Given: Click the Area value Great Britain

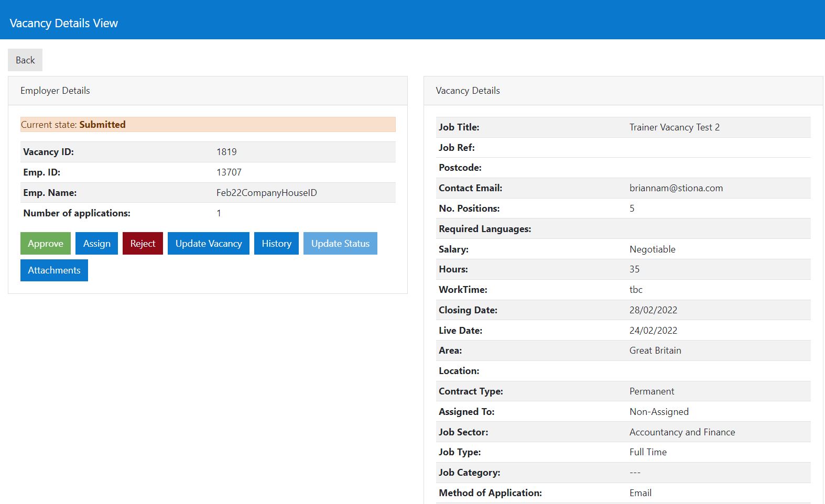Looking at the screenshot, I should [x=655, y=350].
